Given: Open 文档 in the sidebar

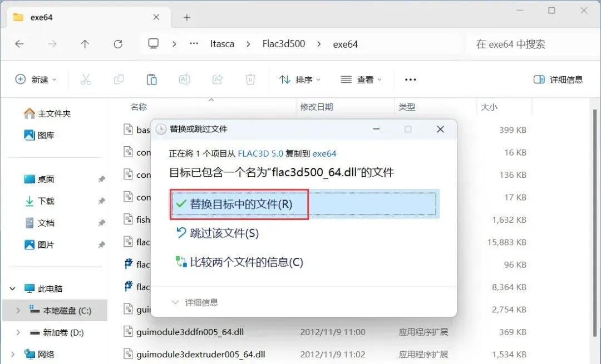Looking at the screenshot, I should point(39,223).
